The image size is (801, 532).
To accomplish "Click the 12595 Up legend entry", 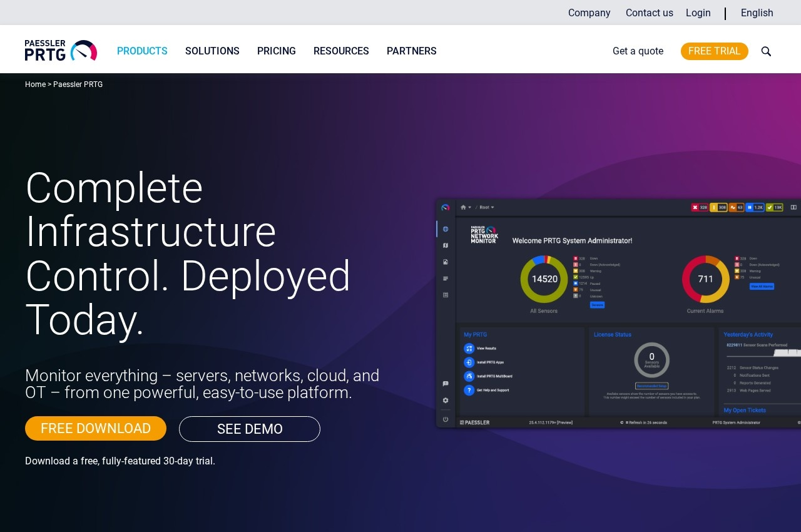I will click(582, 277).
